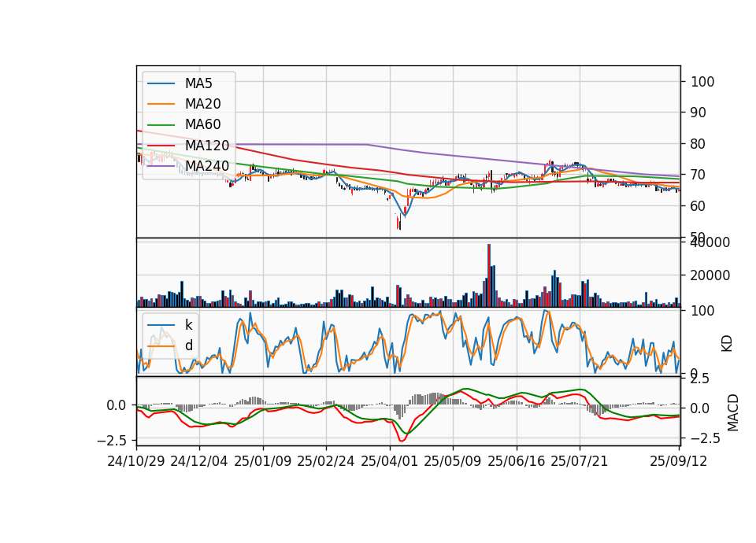Image resolution: width=756 pixels, height=543 pixels.
Task: Click the 24/10/29 date axis label
Action: coord(136,461)
